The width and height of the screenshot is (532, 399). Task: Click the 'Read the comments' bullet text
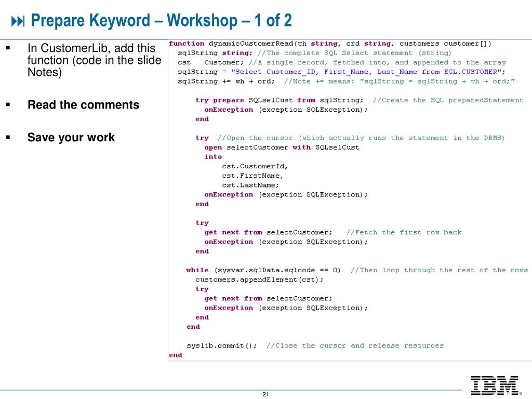click(84, 104)
